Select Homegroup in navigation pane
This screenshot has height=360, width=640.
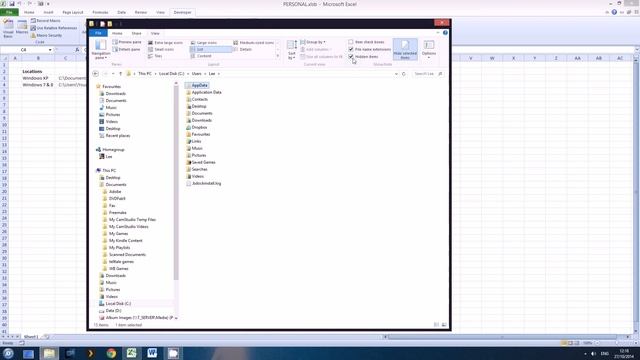(110, 150)
